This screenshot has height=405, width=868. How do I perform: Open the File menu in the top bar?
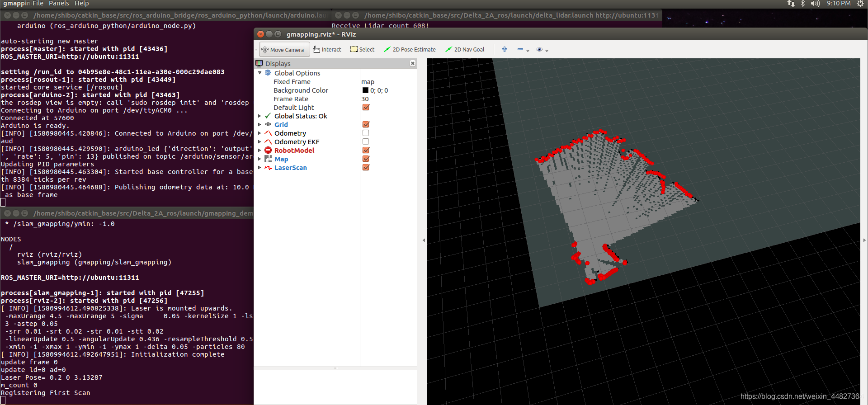click(x=38, y=4)
